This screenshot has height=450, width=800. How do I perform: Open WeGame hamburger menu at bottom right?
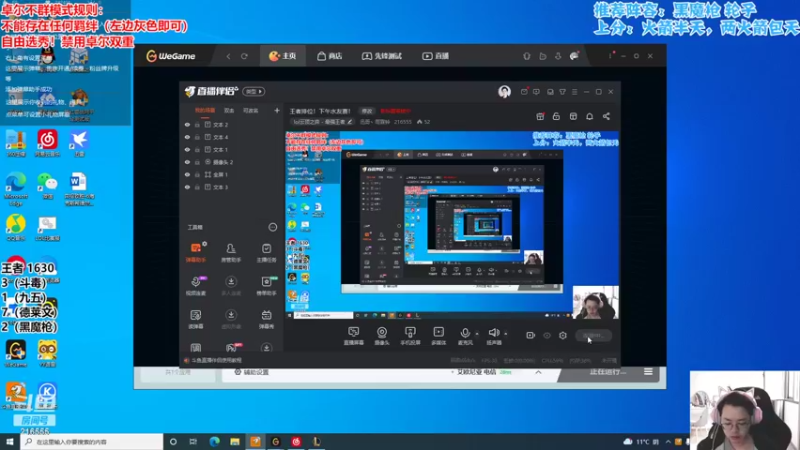(x=648, y=372)
